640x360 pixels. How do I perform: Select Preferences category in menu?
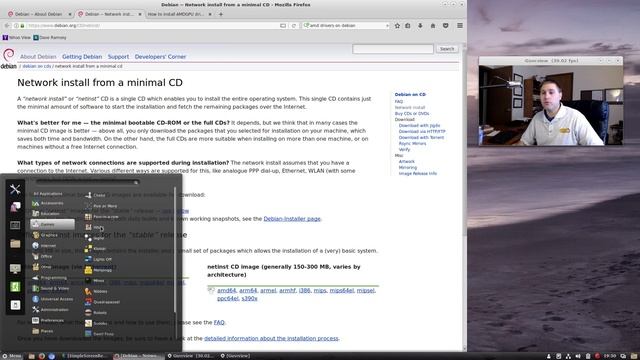(49, 320)
